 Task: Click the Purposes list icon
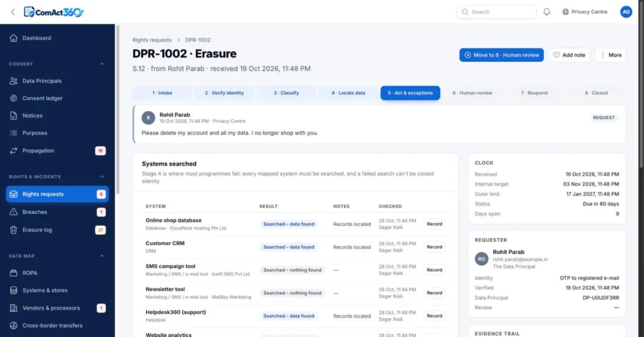[x=14, y=133]
